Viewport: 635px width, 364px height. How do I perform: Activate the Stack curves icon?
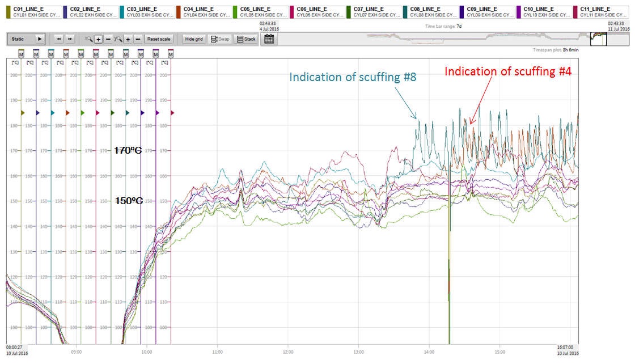click(244, 39)
